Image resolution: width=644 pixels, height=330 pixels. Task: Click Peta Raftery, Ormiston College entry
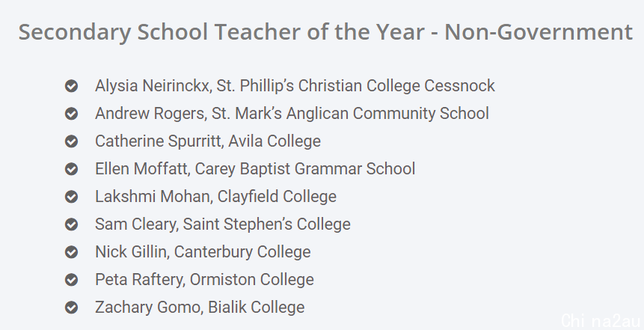click(204, 279)
